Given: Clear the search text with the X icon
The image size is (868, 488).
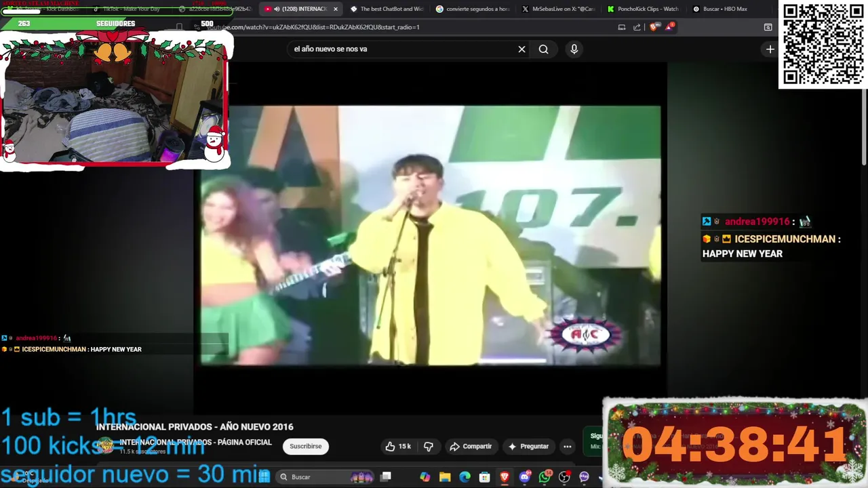Looking at the screenshot, I should click(x=521, y=49).
